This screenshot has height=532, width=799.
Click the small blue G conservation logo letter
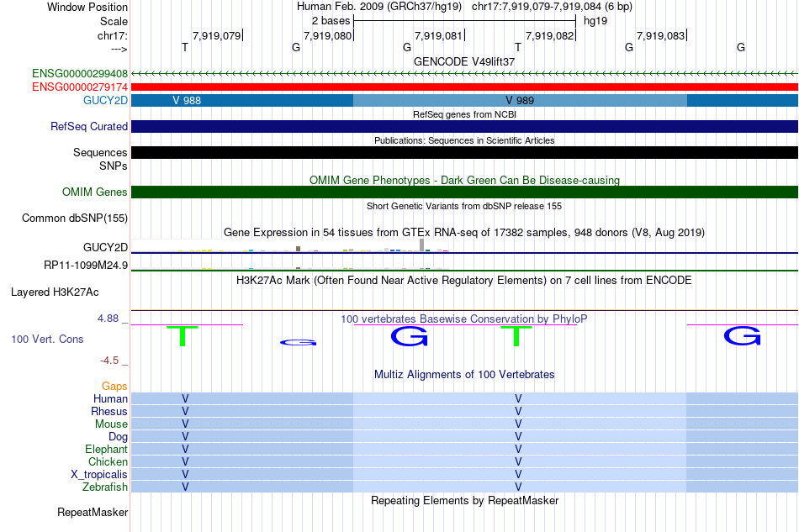pyautogui.click(x=298, y=343)
